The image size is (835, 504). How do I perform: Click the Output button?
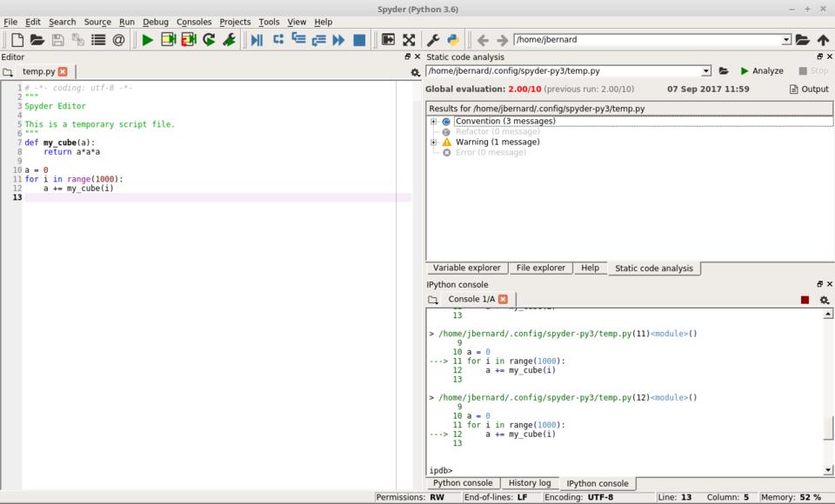click(x=809, y=90)
